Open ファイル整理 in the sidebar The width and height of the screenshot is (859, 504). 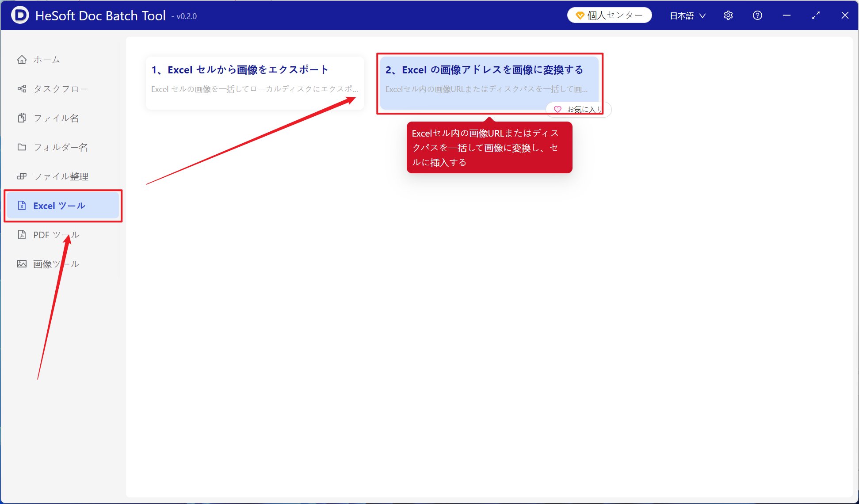pos(63,176)
